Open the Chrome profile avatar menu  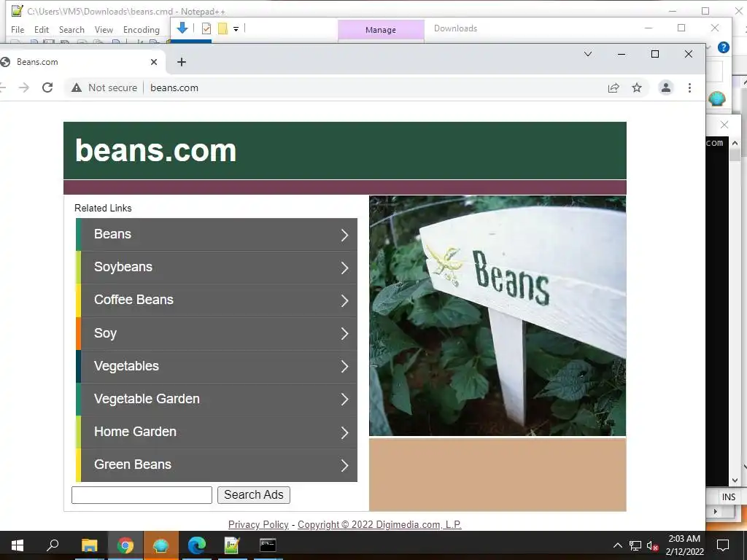[x=665, y=87]
